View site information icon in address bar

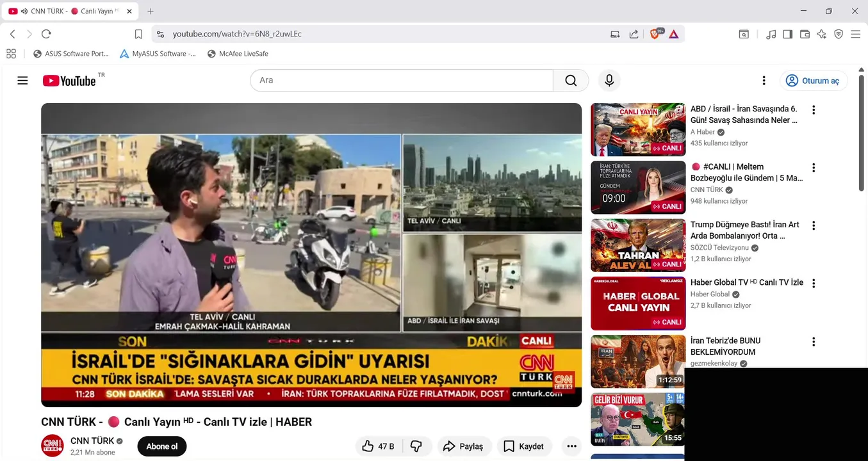click(160, 34)
